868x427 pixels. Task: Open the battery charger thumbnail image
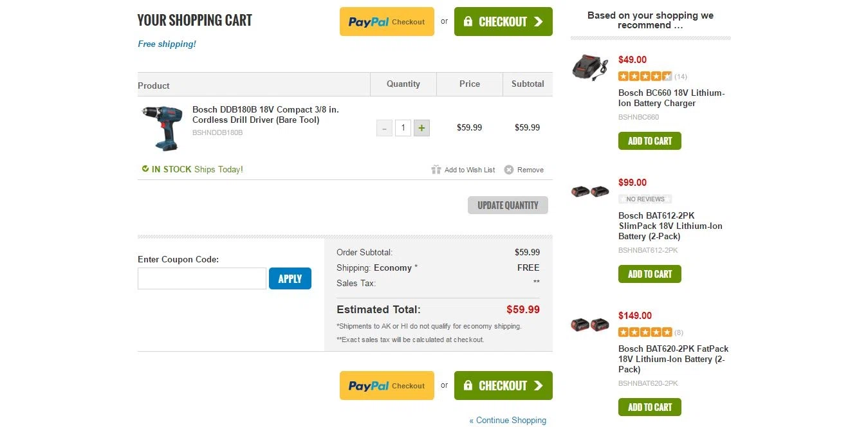[x=590, y=67]
